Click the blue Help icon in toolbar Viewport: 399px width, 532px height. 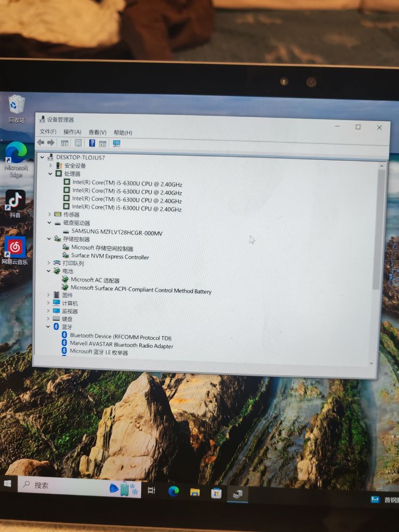(x=92, y=143)
